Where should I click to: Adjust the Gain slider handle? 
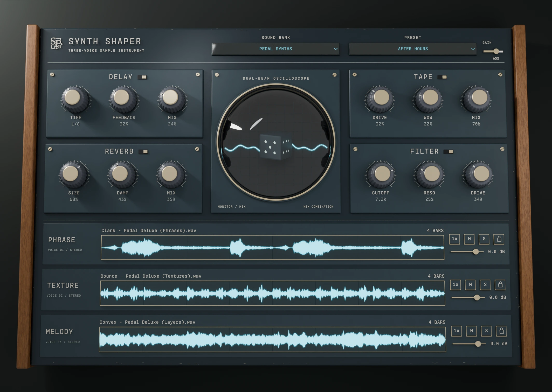(x=496, y=51)
